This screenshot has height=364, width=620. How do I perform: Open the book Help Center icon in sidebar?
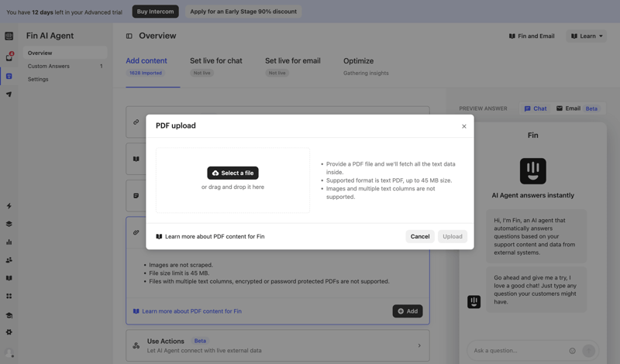(x=9, y=278)
